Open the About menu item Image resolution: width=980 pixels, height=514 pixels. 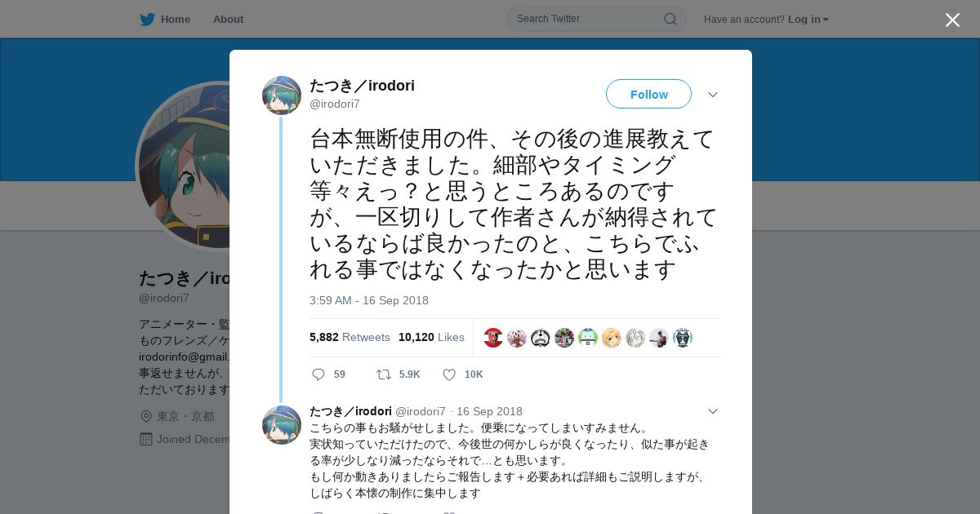228,19
